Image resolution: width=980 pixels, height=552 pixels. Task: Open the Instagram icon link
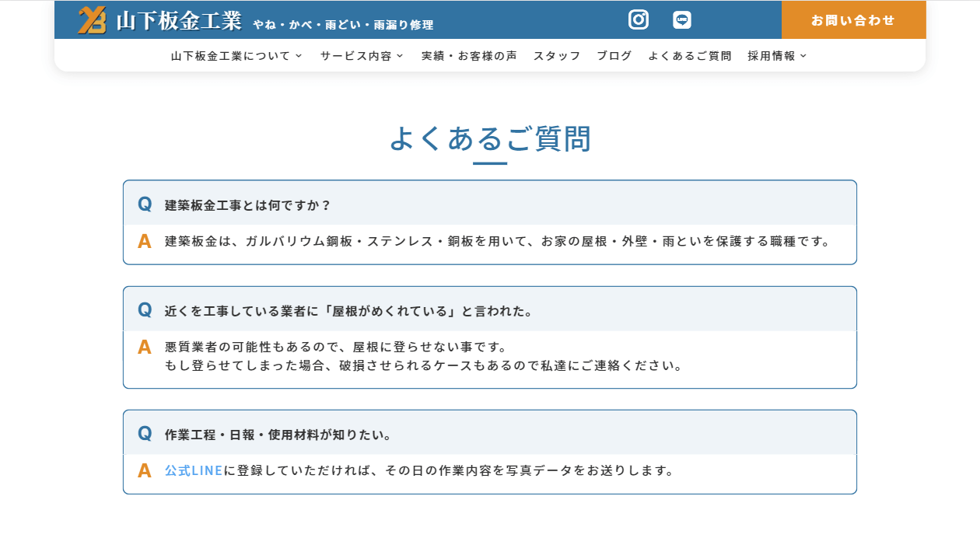pyautogui.click(x=639, y=20)
